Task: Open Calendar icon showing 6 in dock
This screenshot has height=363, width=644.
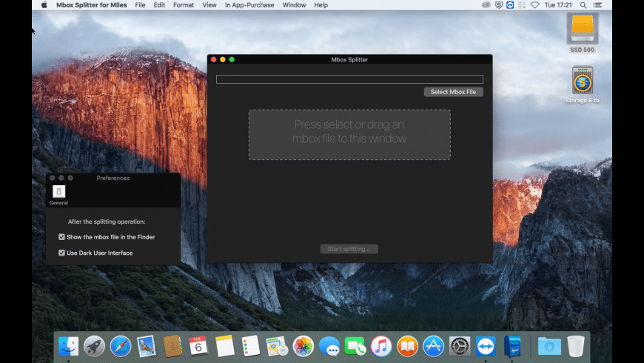Action: tap(198, 346)
